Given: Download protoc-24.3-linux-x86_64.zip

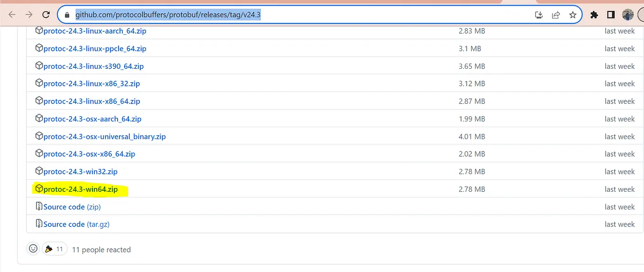Looking at the screenshot, I should (x=92, y=101).
